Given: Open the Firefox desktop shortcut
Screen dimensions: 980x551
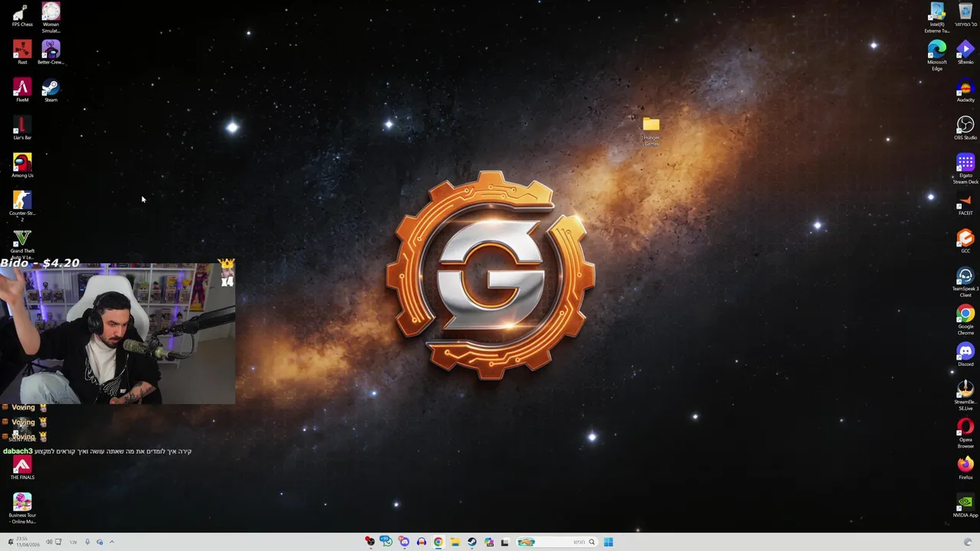Looking at the screenshot, I should tap(965, 468).
